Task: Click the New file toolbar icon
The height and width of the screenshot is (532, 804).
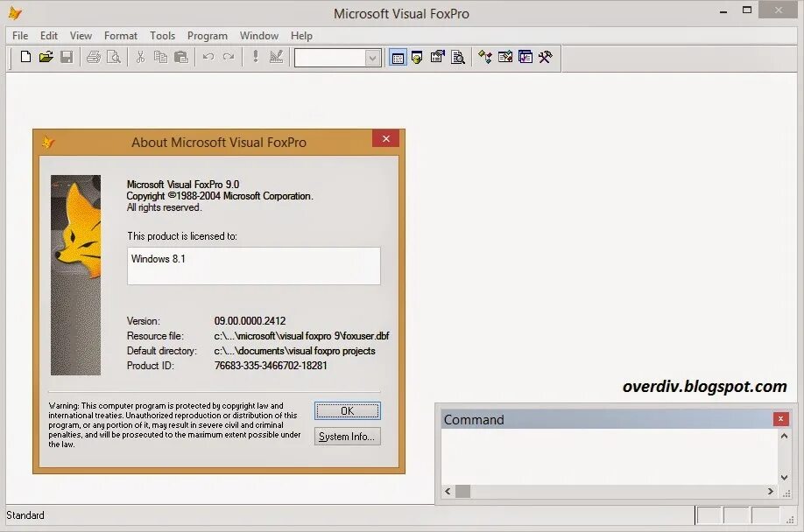Action: (25, 57)
